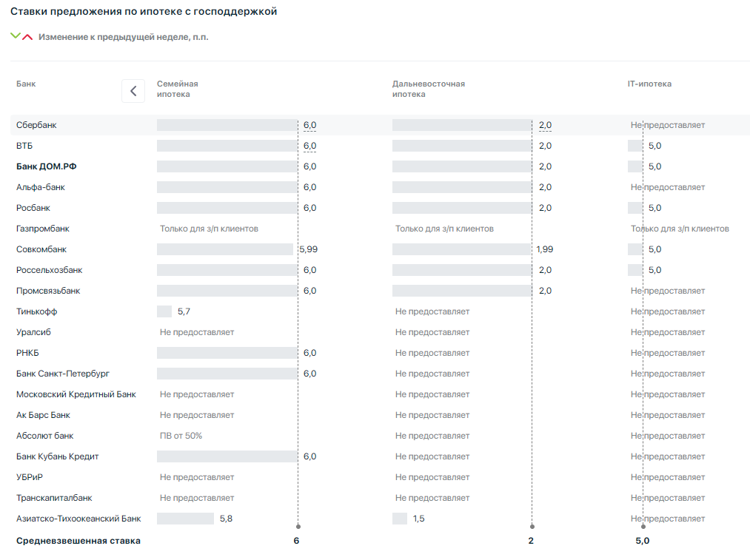The height and width of the screenshot is (560, 750).
Task: Click the Банк Санкт-Петербург row name
Action: click(63, 374)
